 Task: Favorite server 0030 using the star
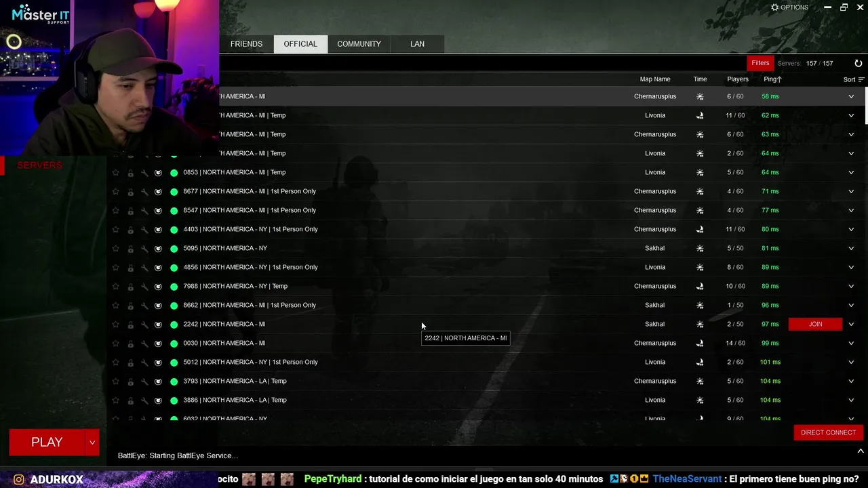pyautogui.click(x=115, y=344)
